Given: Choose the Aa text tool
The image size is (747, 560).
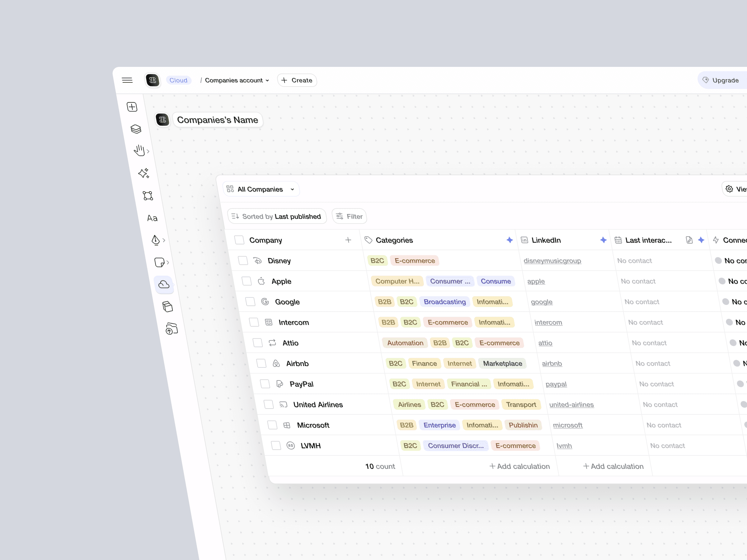Looking at the screenshot, I should tap(152, 218).
